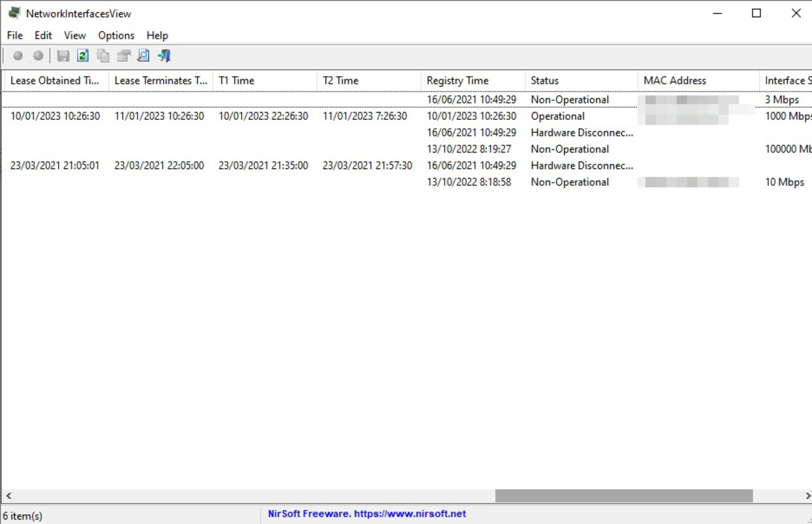
Task: Click the 6 item(s) status bar text
Action: point(23,516)
